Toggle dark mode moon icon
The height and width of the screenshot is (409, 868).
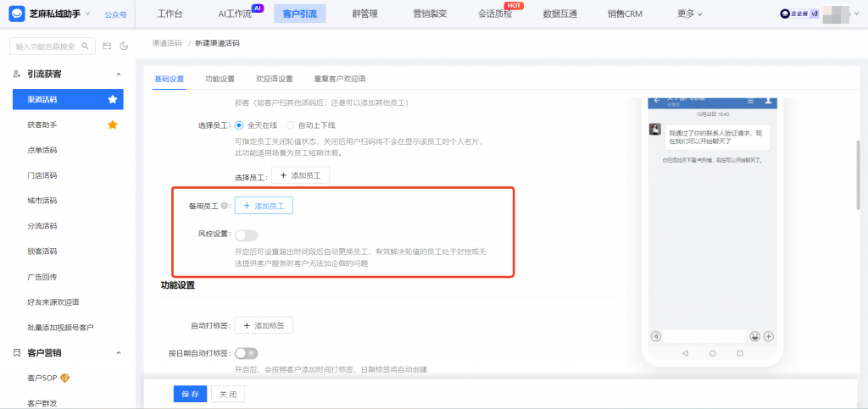[124, 47]
